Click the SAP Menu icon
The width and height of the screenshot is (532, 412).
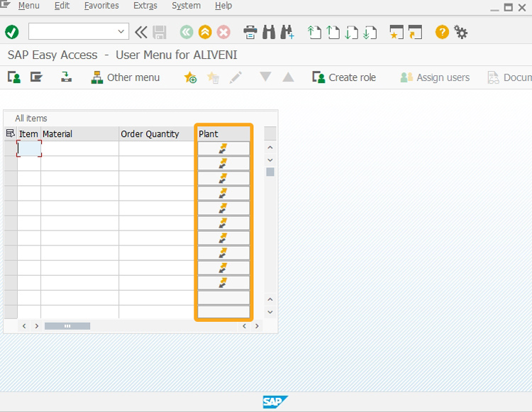(36, 77)
